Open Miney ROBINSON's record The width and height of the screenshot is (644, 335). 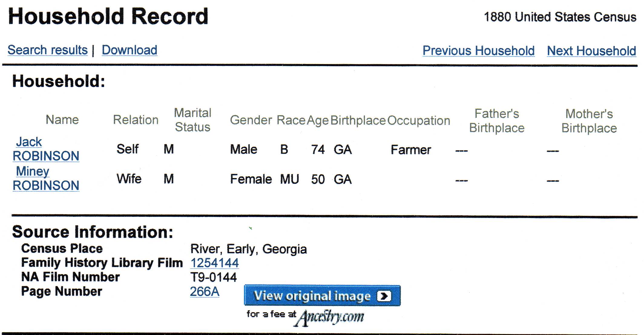[x=46, y=178]
